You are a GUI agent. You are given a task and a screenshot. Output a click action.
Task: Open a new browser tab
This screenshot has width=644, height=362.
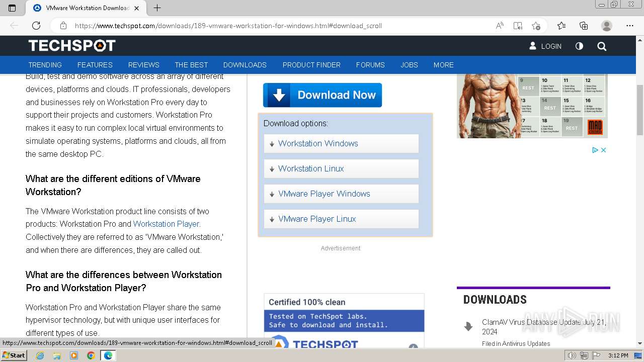click(157, 8)
